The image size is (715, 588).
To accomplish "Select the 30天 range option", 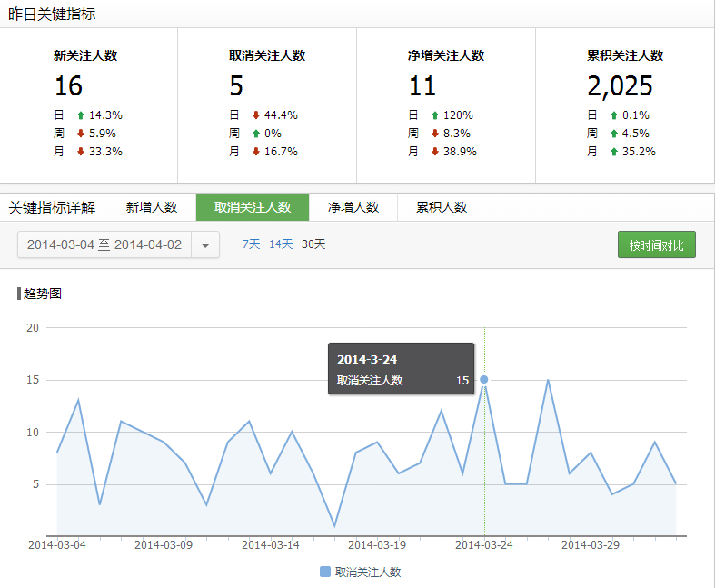I will click(x=313, y=244).
